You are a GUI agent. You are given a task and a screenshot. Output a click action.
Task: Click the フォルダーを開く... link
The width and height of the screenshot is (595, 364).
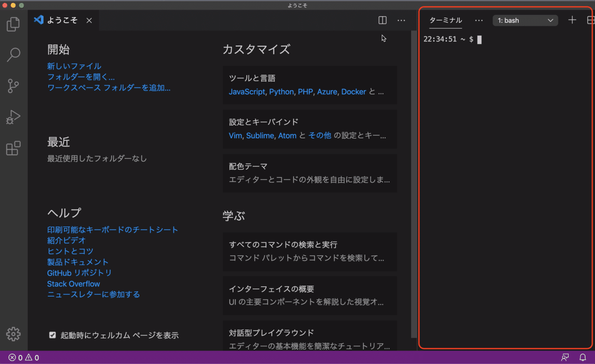point(81,77)
